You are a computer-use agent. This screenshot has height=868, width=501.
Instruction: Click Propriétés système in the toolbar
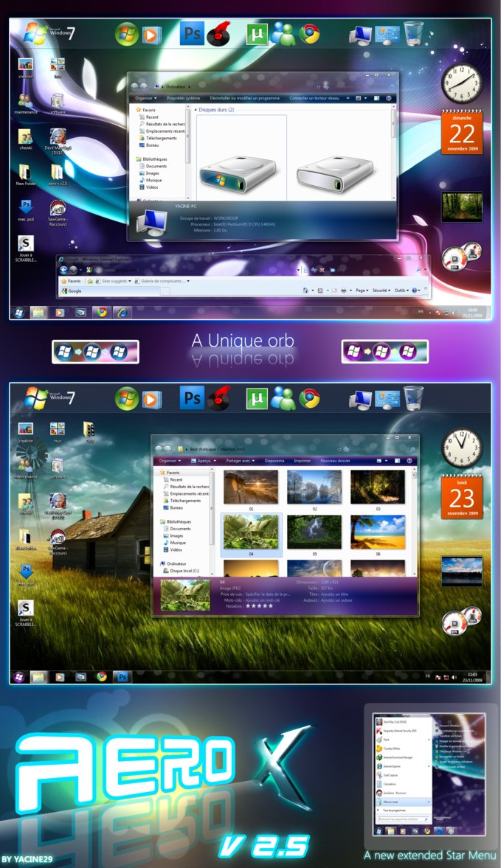coord(183,97)
